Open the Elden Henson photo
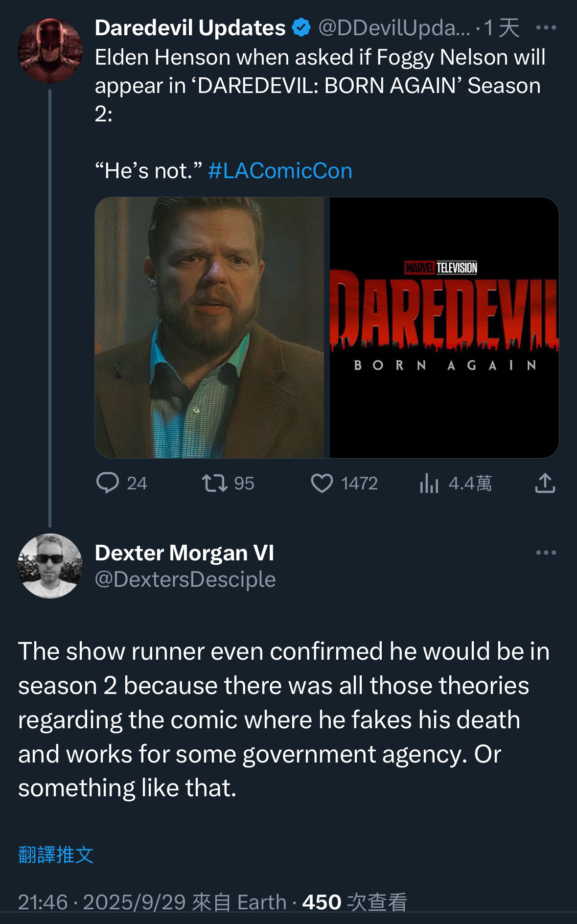The image size is (577, 924). (209, 327)
